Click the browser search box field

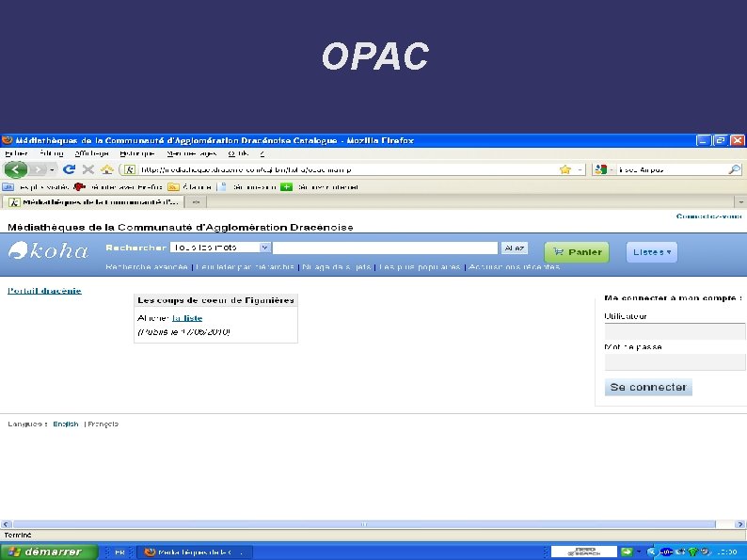click(672, 169)
